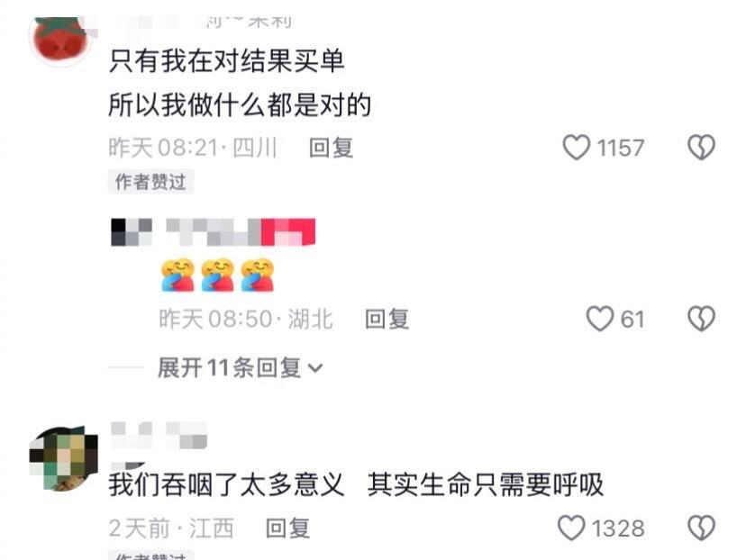
Task: Click the chevron beside 展开11条回复
Action: tap(315, 368)
